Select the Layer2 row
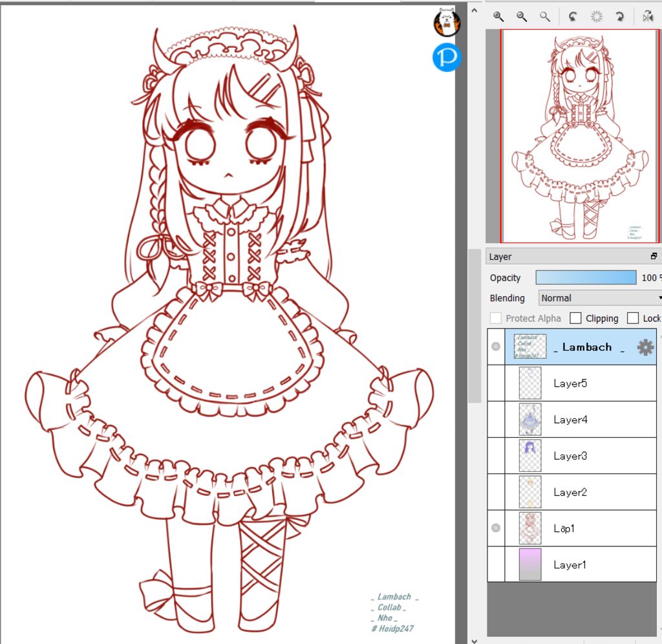The width and height of the screenshot is (662, 644). tap(581, 492)
